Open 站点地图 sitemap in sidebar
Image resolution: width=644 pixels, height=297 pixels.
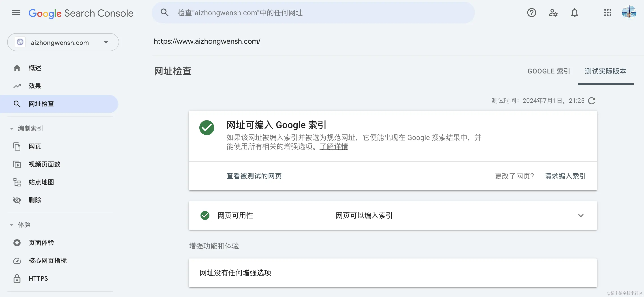pos(41,182)
